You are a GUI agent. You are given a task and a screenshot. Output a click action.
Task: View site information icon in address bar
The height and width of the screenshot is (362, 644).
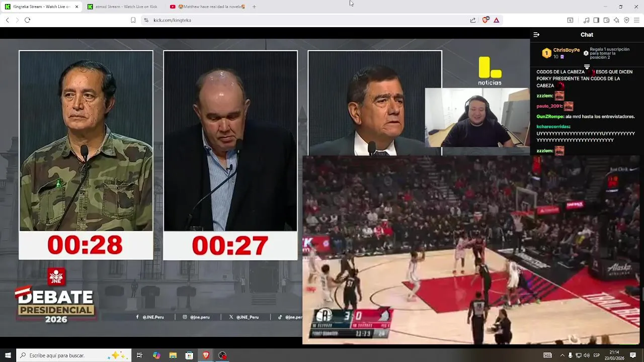146,20
